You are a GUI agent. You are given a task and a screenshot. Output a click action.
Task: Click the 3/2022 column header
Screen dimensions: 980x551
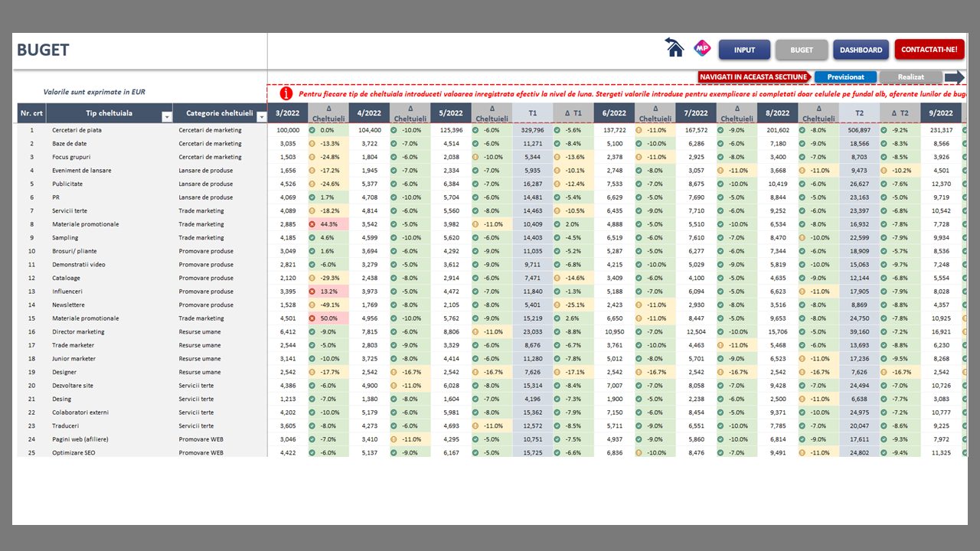288,113
